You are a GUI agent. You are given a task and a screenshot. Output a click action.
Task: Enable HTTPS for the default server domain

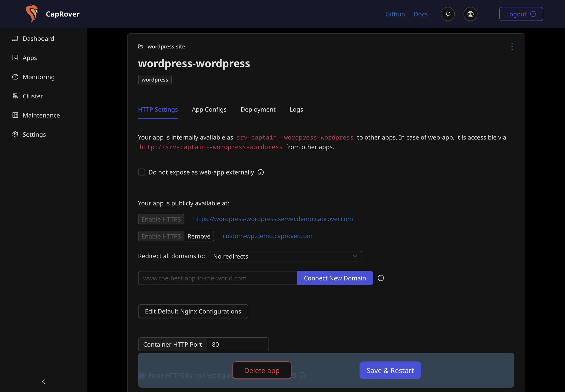[x=161, y=219]
